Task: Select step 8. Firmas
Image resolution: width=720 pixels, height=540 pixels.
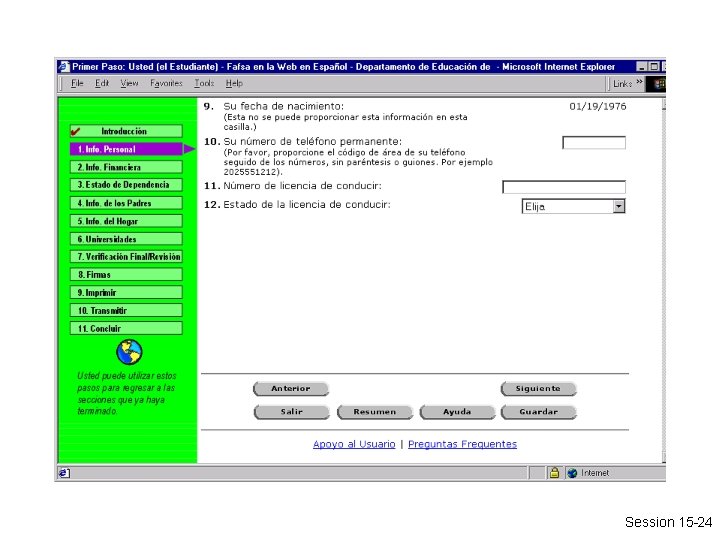Action: [x=126, y=275]
